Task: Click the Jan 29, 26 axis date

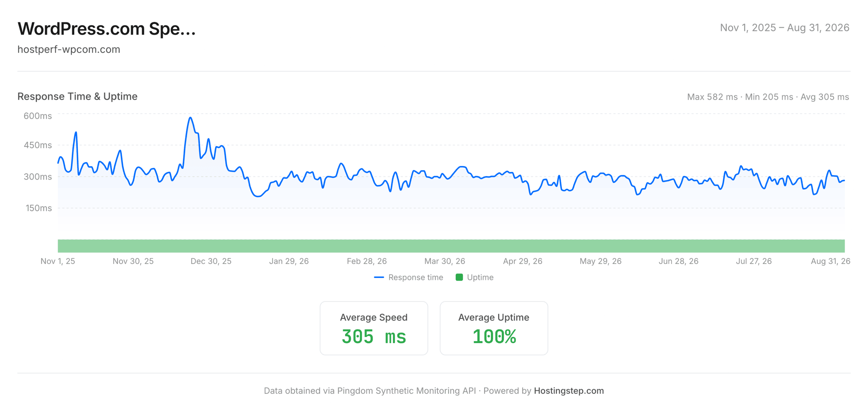Action: tap(289, 261)
